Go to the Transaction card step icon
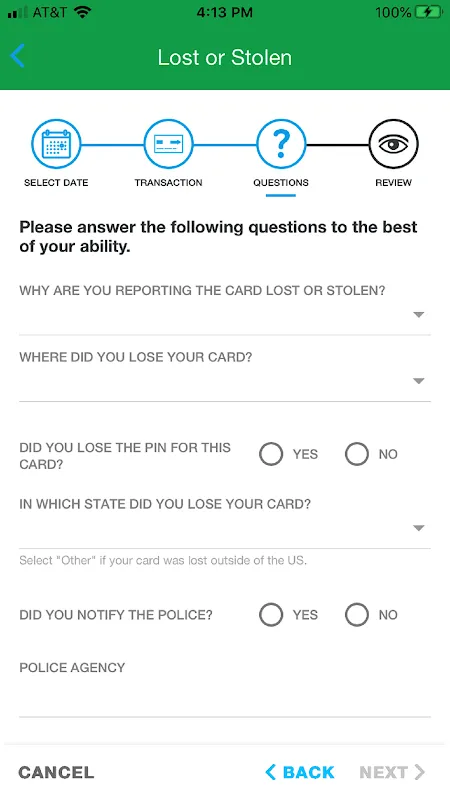This screenshot has width=450, height=800. (168, 144)
